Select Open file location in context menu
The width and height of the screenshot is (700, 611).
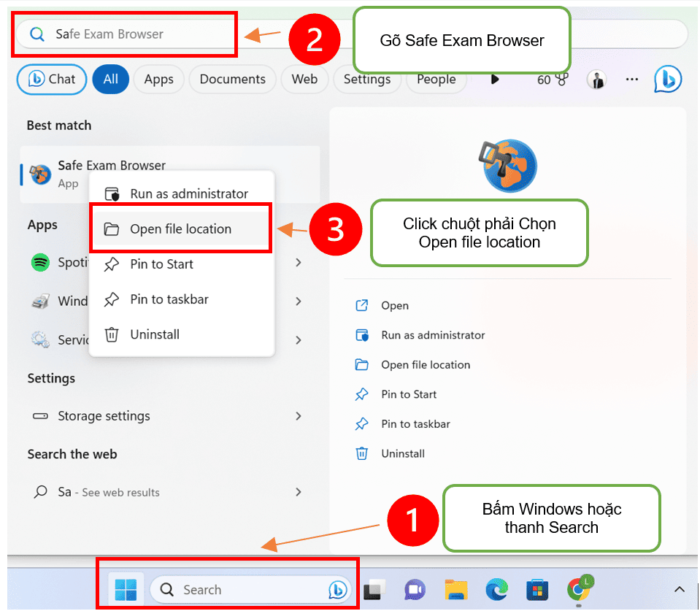180,229
